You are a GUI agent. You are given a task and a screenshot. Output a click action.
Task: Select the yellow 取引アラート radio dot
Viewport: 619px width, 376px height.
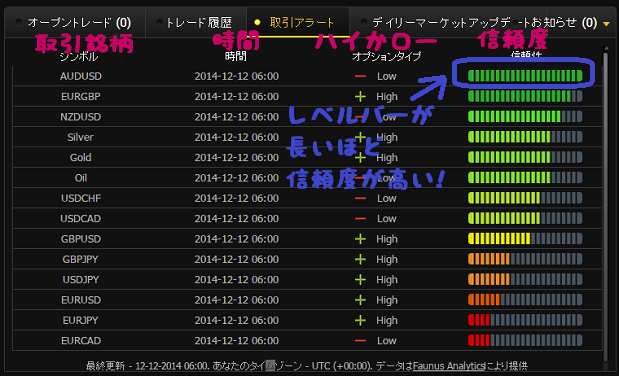(x=257, y=23)
